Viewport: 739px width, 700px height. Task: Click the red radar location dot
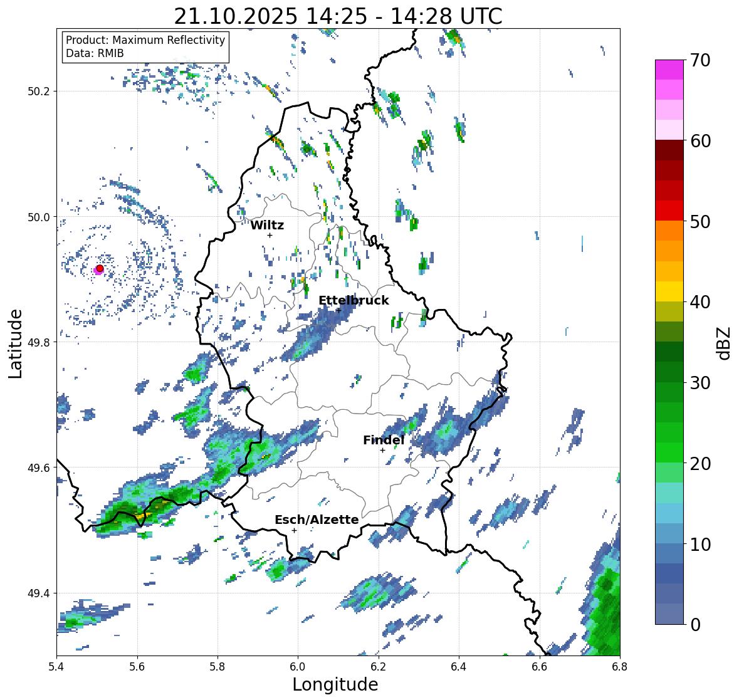pos(100,268)
